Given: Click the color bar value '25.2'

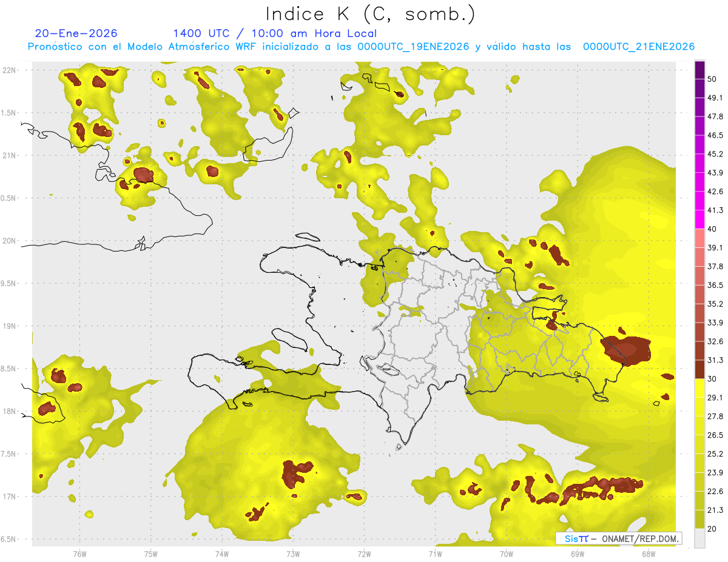Looking at the screenshot, I should click(x=715, y=454).
